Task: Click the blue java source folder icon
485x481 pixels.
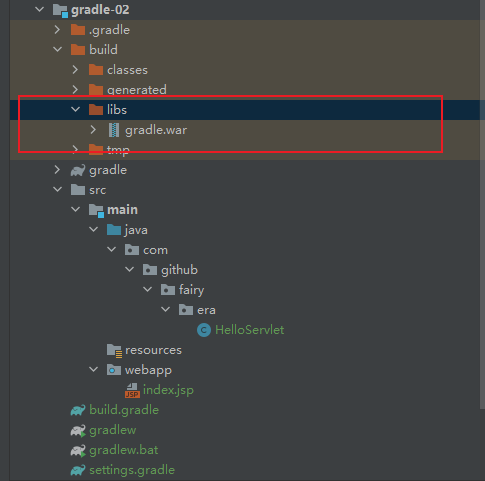Action: coord(114,230)
